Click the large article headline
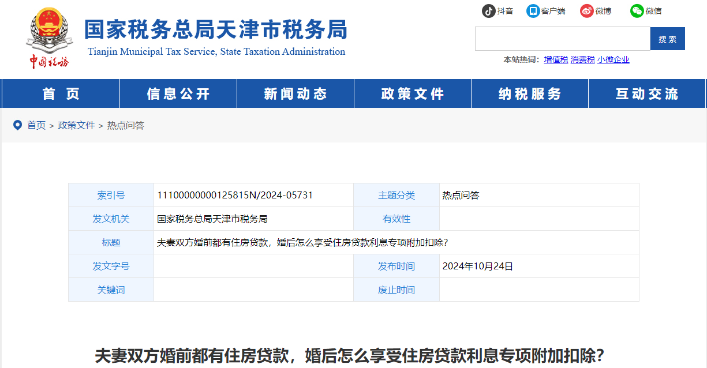Screen dimensions: 707x368 point(349,356)
